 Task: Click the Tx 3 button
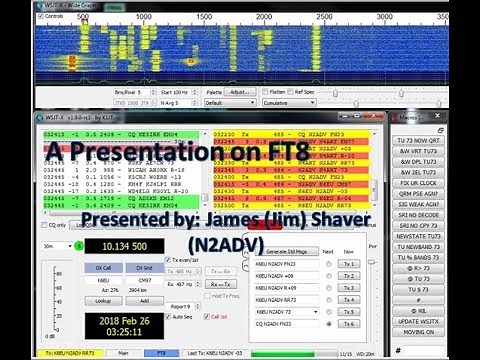point(349,288)
